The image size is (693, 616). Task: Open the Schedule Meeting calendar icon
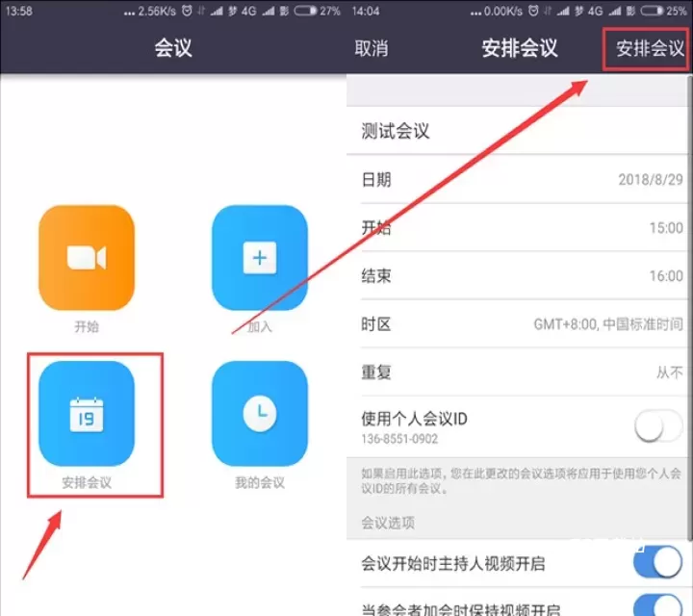pyautogui.click(x=87, y=413)
